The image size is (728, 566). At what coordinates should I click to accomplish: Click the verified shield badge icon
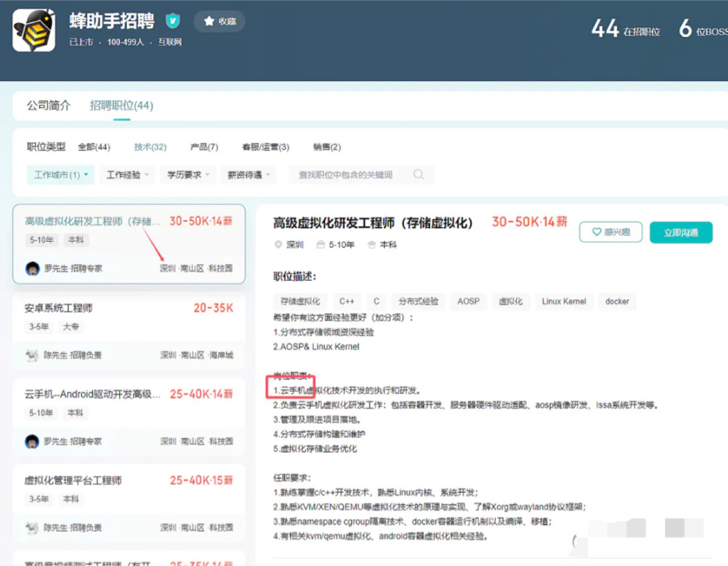point(173,21)
